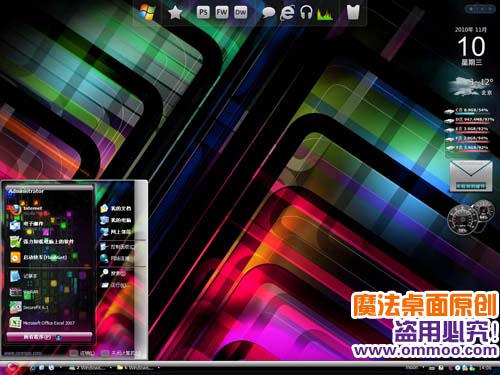Open Control Panel entry in start menu
500x375 pixels.
coord(117,247)
